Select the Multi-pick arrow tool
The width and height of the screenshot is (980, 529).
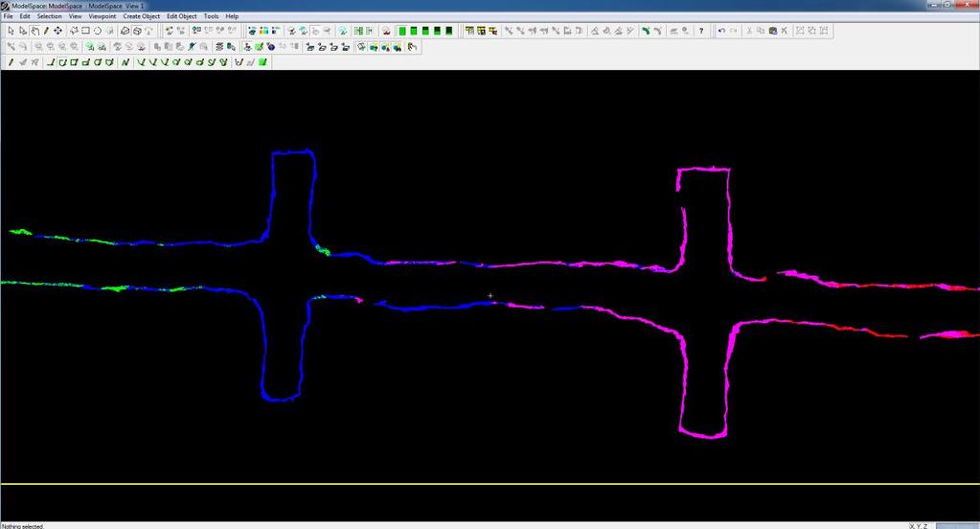pos(23,31)
